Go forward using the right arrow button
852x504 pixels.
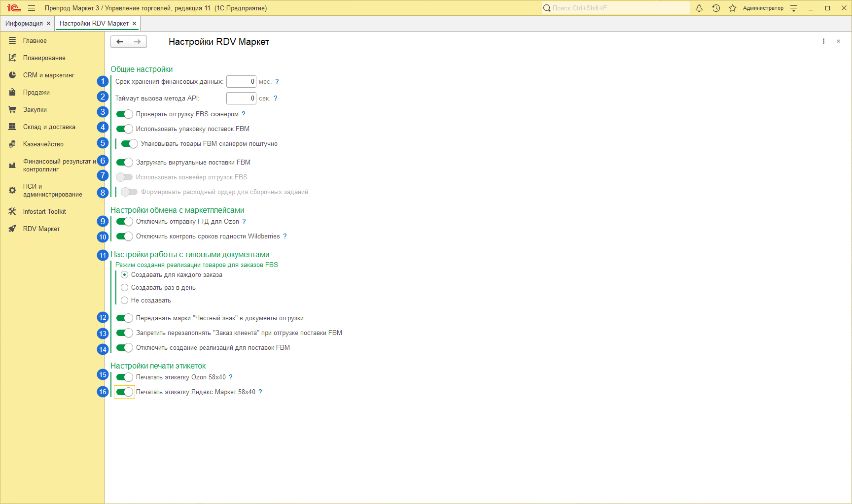pyautogui.click(x=138, y=42)
